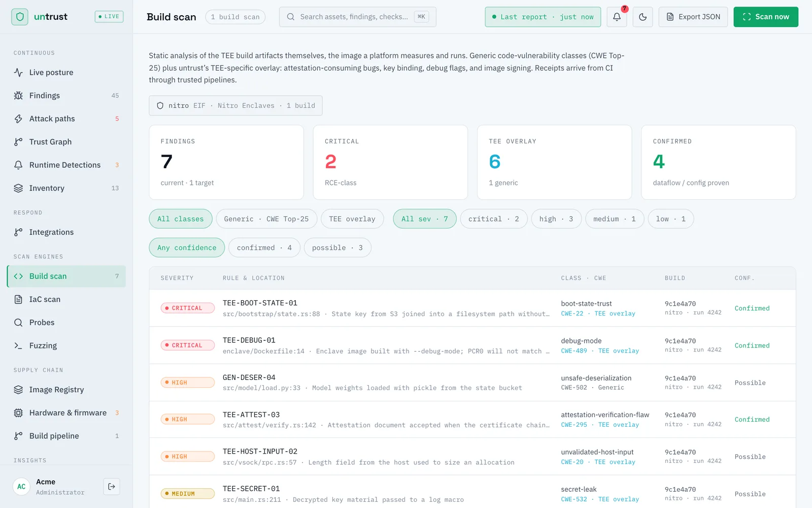Open the TEE-BOOT-STATE-01 finding row
Viewport: 812px width, 508px height.
[472, 308]
